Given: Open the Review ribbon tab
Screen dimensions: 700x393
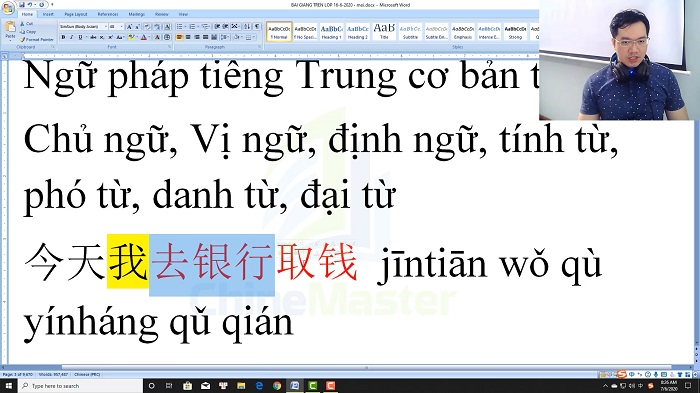Looking at the screenshot, I should click(162, 14).
